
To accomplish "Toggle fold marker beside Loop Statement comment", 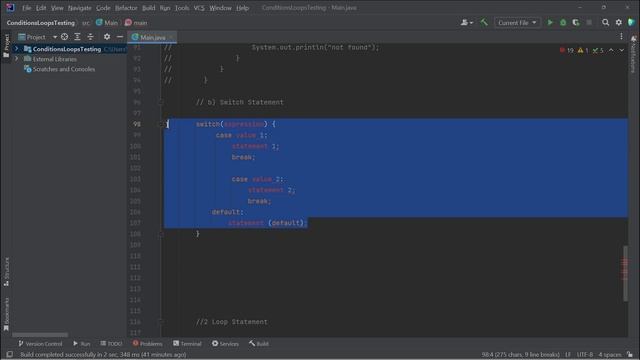I will (x=161, y=322).
